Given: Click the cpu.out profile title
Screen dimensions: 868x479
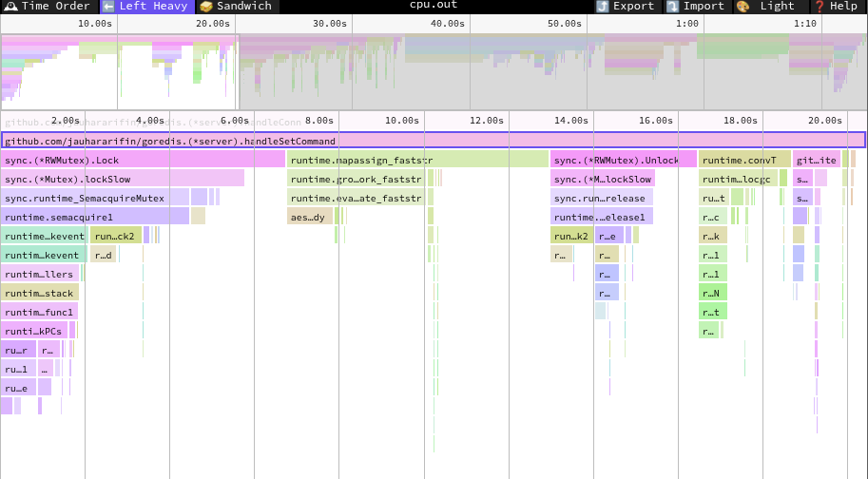Looking at the screenshot, I should (434, 6).
